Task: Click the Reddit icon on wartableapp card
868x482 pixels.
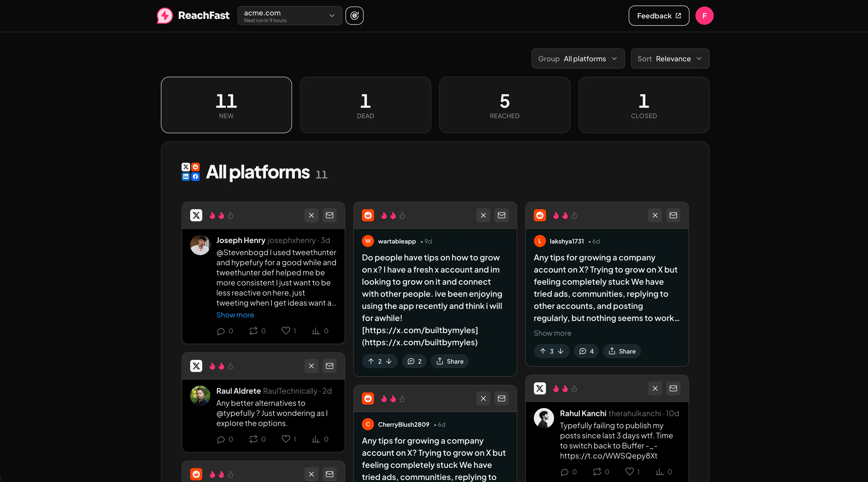Action: 368,215
